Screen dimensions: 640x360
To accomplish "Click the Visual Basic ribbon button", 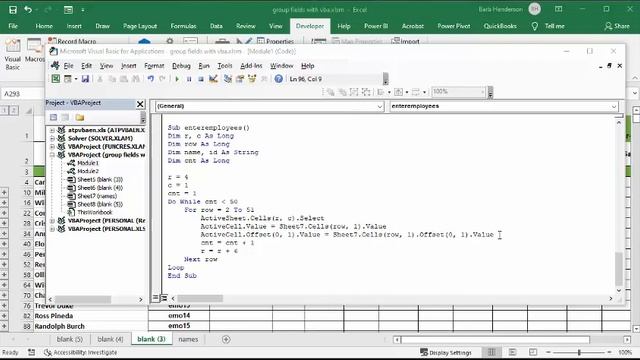I will click(x=13, y=55).
